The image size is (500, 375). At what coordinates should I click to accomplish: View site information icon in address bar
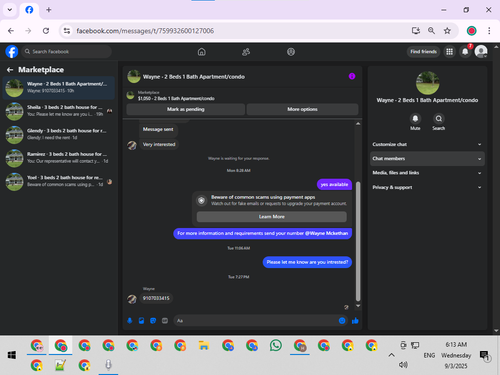(x=67, y=31)
